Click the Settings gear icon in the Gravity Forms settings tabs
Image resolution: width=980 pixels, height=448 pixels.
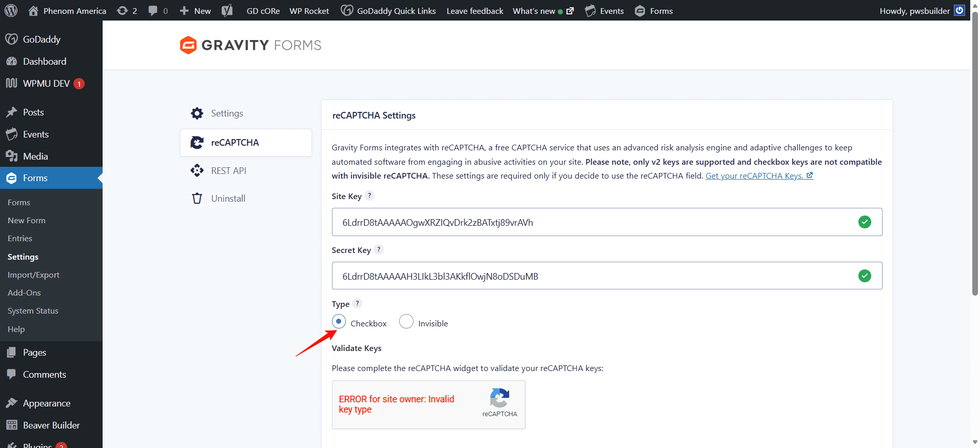click(197, 113)
